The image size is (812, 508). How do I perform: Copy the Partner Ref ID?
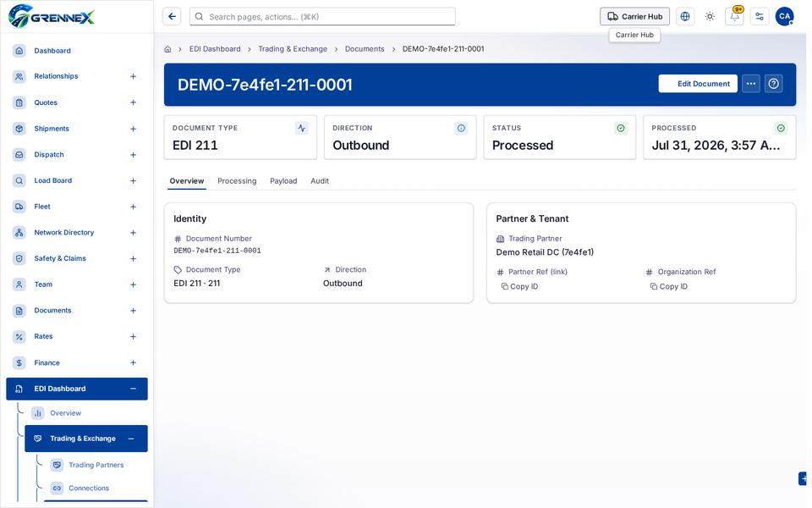(519, 287)
